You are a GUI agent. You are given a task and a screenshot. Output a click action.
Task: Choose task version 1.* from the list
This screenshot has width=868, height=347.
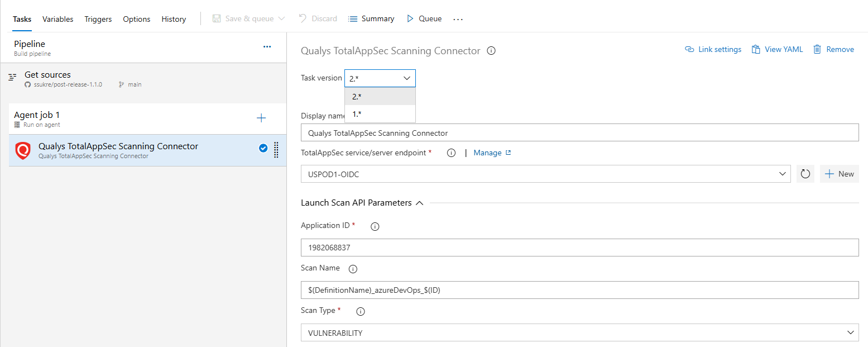pyautogui.click(x=380, y=114)
